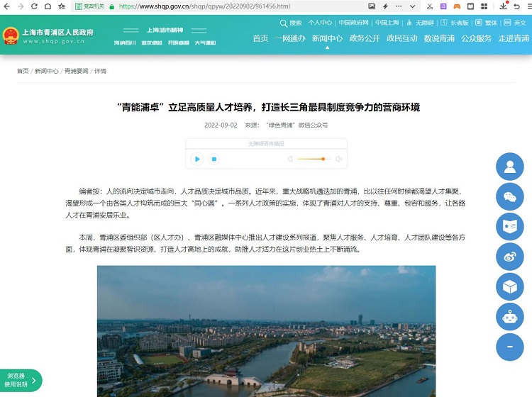This screenshot has height=397, width=532.
Task: Open the robot assistant icon
Action: click(x=509, y=316)
